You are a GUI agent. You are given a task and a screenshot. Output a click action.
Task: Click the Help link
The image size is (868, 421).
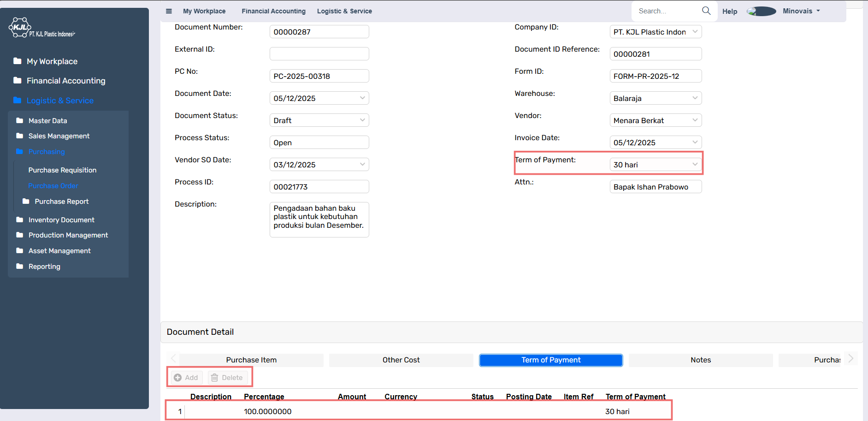729,12
